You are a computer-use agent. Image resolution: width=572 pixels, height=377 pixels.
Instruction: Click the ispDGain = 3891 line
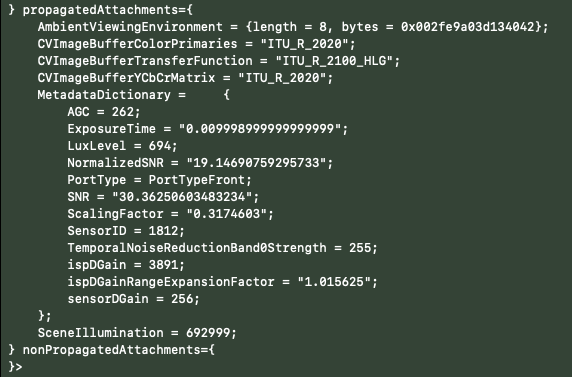coord(126,265)
